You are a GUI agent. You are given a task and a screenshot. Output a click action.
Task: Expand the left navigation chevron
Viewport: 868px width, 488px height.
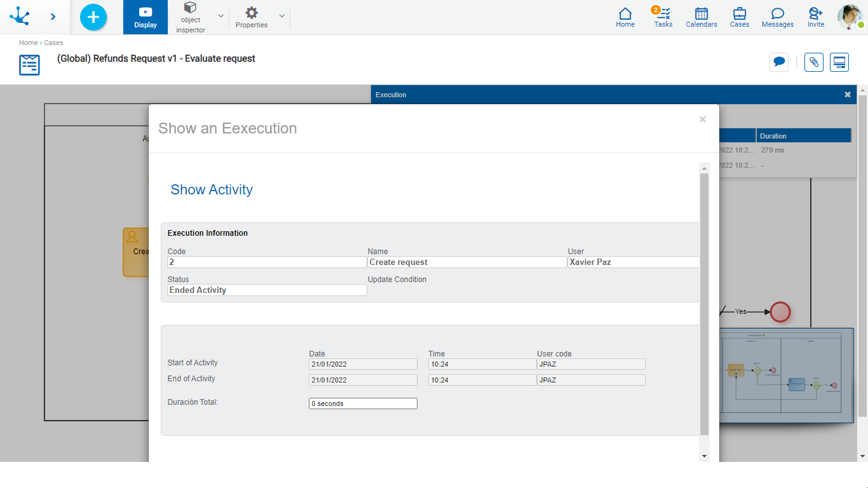[x=53, y=17]
